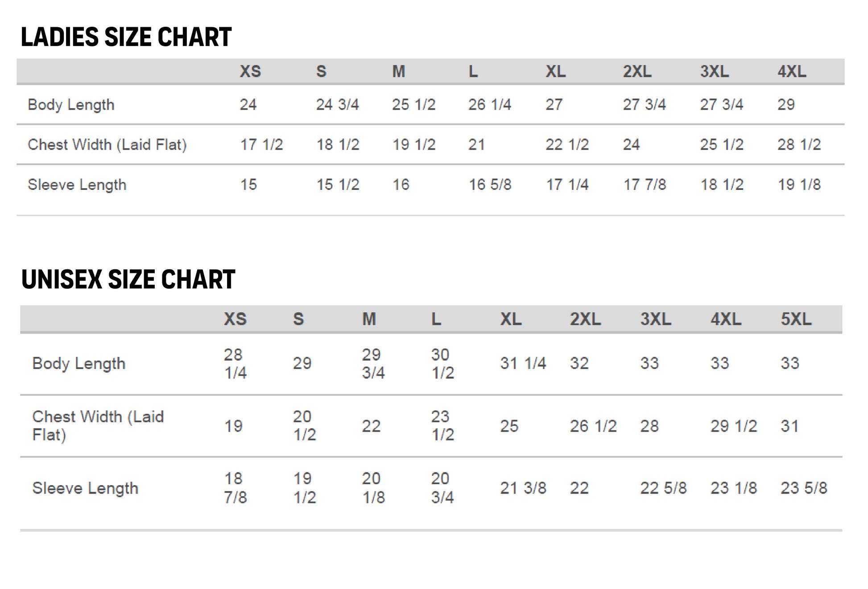Click Unisex Sleeve Length row label
Screen dimensions: 868x589
[85, 489]
